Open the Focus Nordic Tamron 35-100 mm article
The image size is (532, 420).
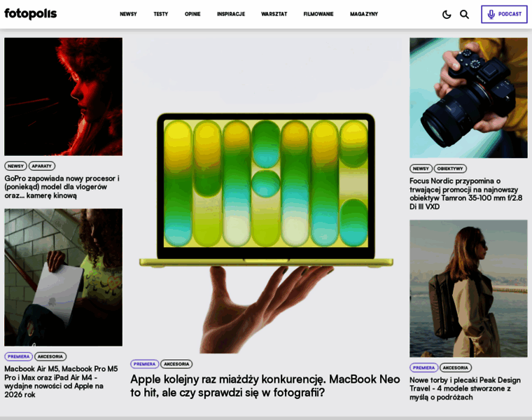465,194
